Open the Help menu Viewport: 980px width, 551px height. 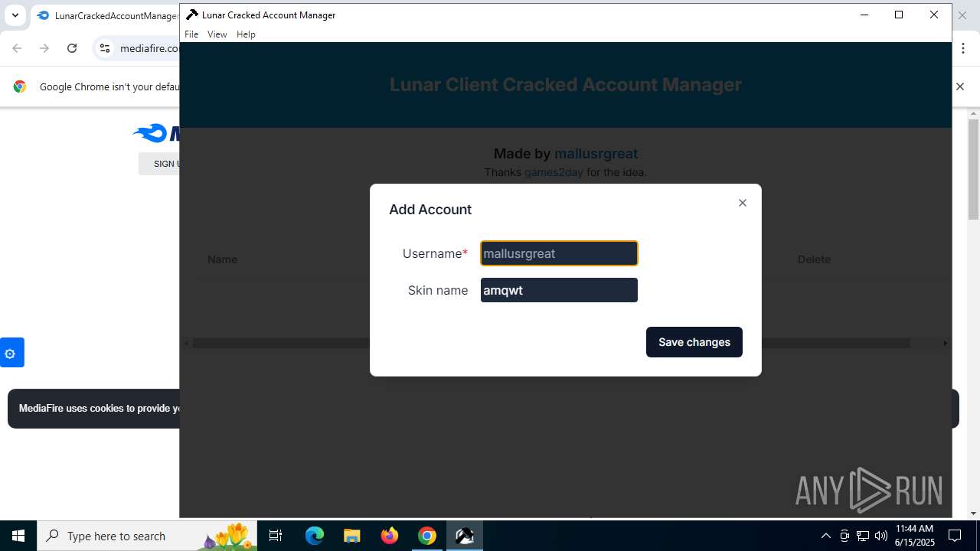point(246,34)
